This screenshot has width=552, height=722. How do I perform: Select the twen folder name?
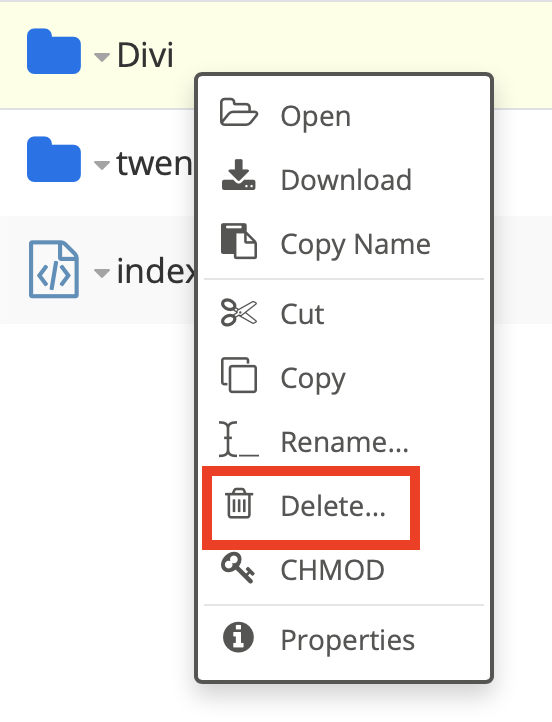point(155,163)
